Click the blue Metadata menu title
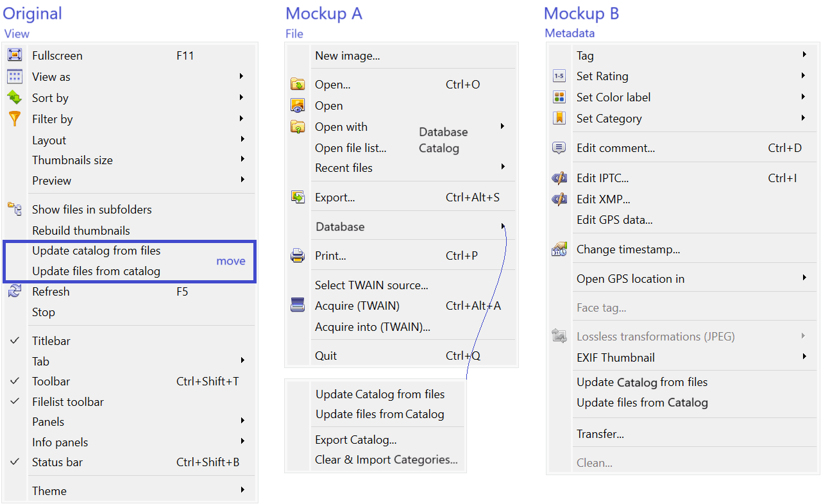821x504 pixels. point(570,33)
